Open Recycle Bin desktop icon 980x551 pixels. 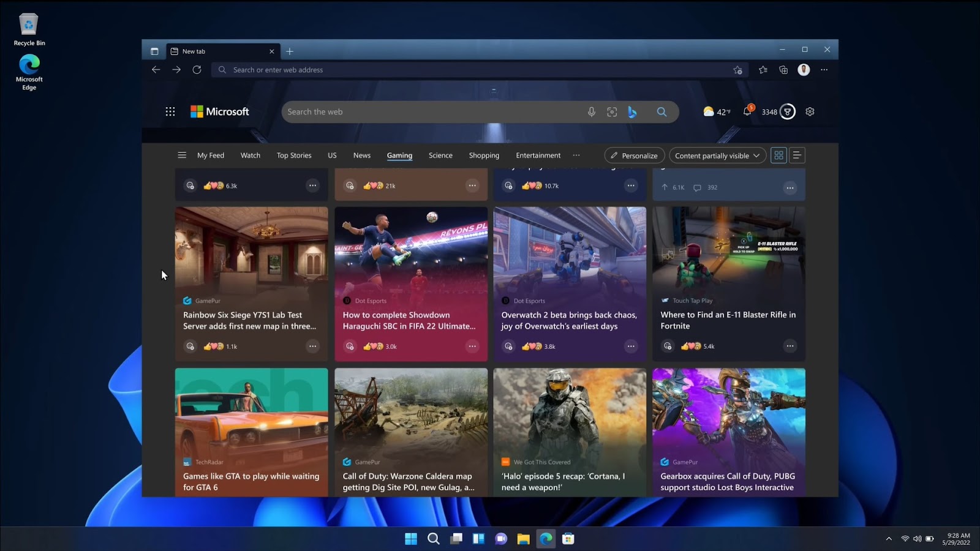[29, 30]
